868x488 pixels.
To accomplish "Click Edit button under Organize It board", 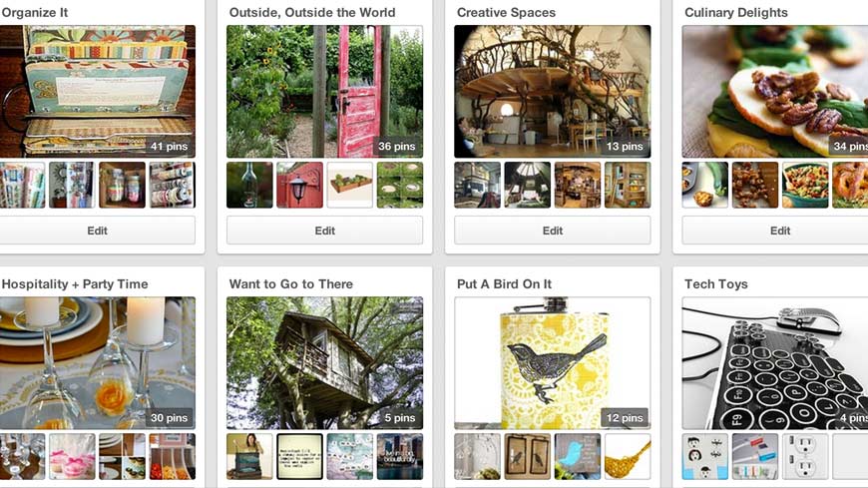I will click(x=97, y=231).
